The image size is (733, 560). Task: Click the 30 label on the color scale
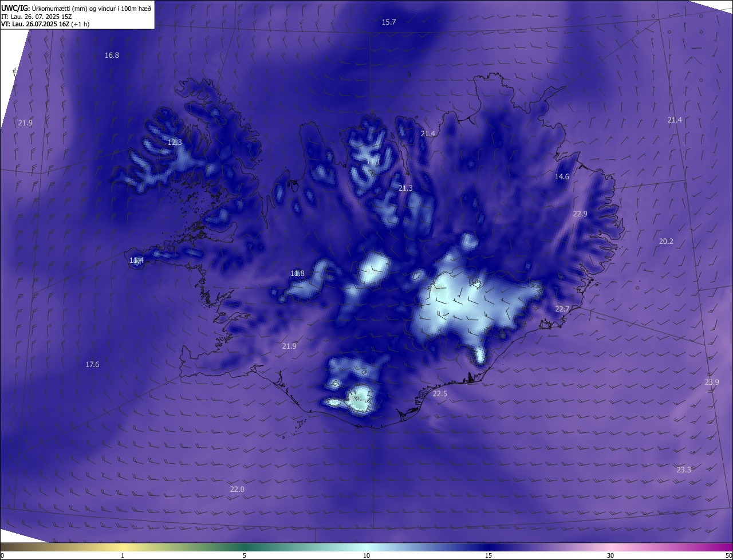pos(610,555)
